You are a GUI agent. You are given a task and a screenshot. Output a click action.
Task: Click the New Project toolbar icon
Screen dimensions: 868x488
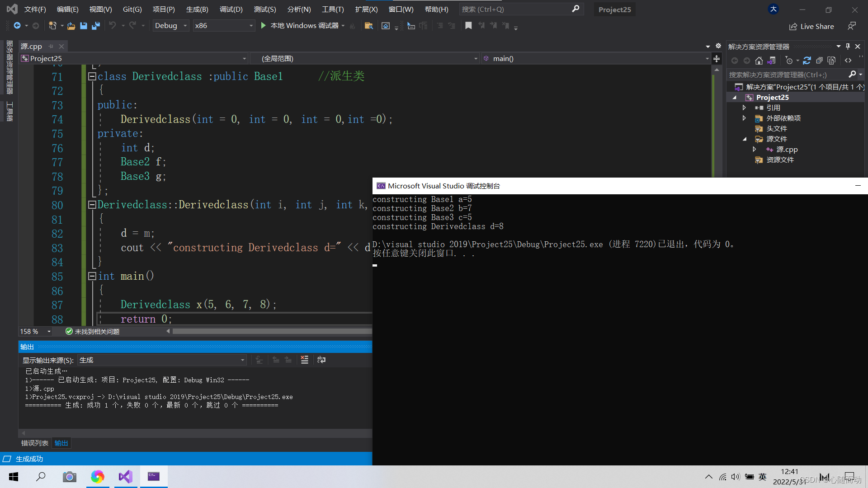[52, 26]
